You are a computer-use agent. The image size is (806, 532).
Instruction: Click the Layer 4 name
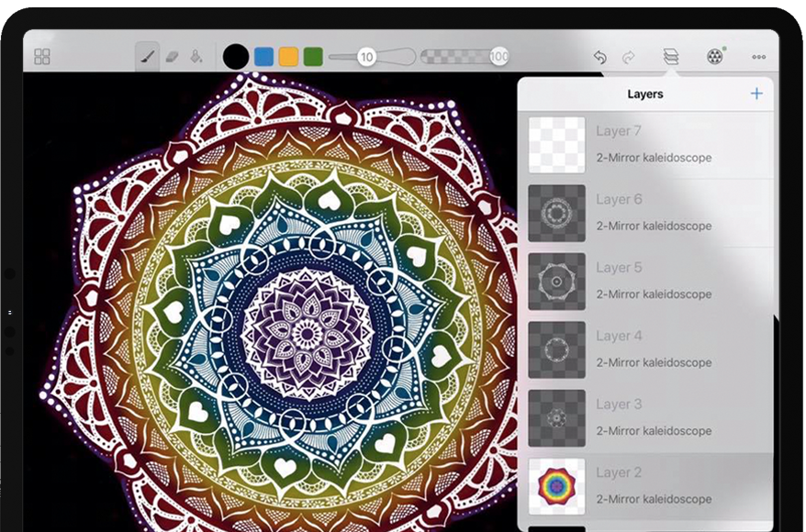pyautogui.click(x=619, y=336)
